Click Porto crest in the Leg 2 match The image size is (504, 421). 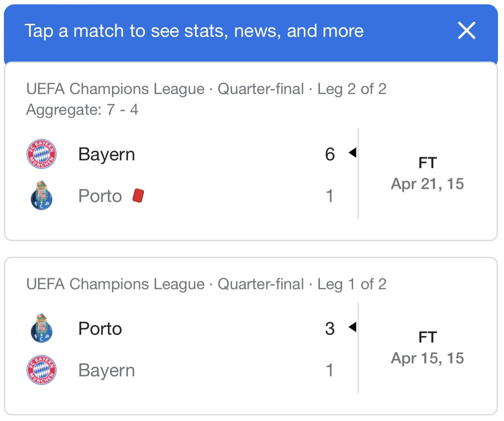pyautogui.click(x=42, y=196)
